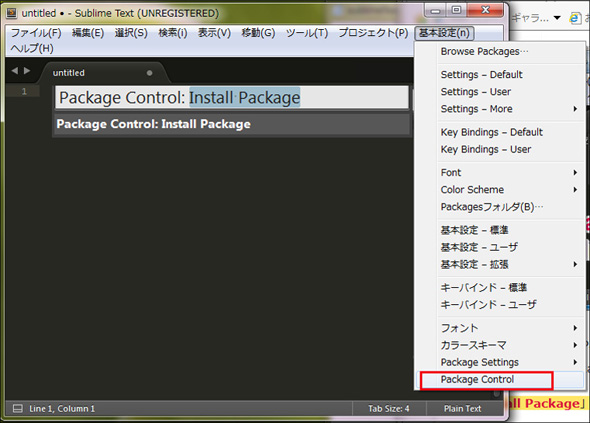Close untitled tab via unsaved dot

click(x=149, y=73)
